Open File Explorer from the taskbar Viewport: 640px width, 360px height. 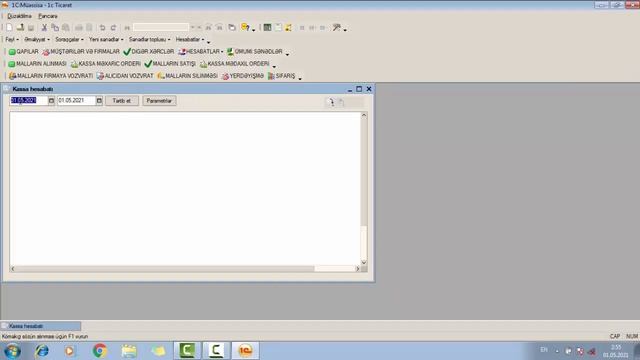[x=129, y=351]
